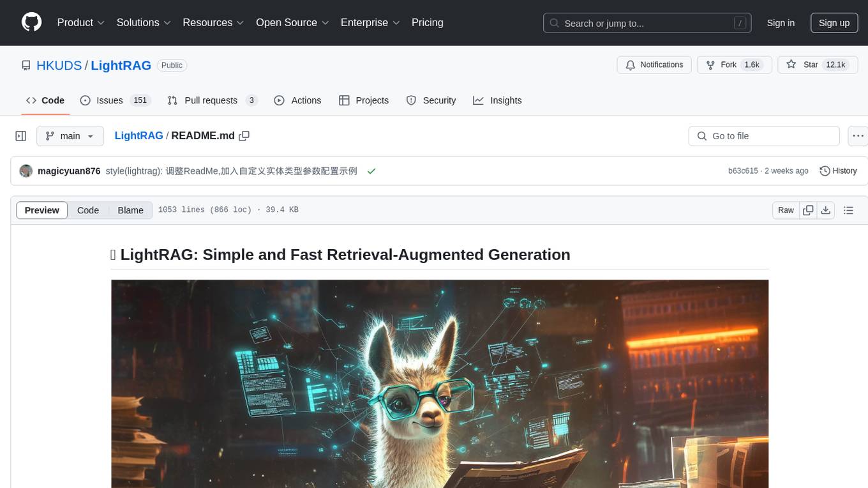Expand the Enterprise menu
868x488 pixels.
pyautogui.click(x=370, y=22)
